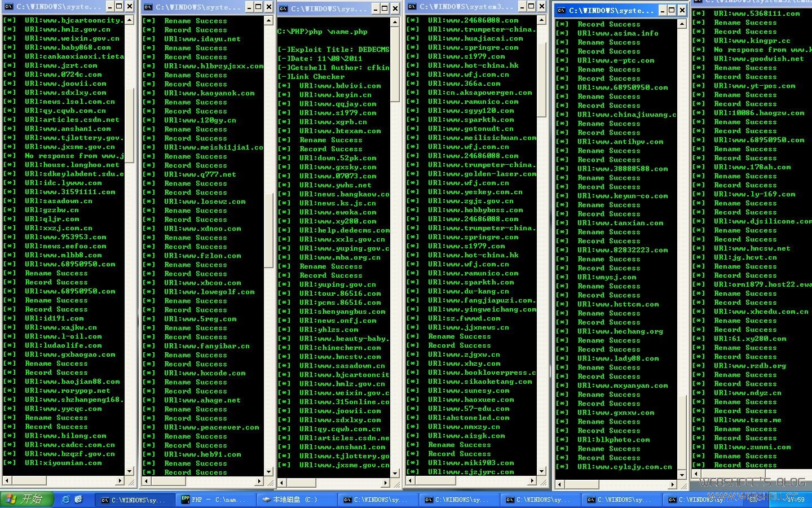Open system menu icon of asima.info console window

(561, 10)
